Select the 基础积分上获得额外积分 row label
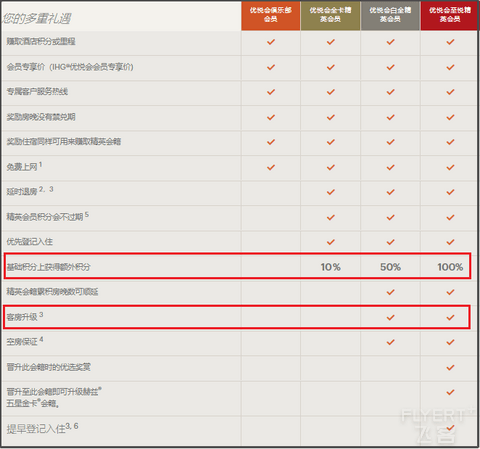Image resolution: width=480 pixels, height=449 pixels. (48, 267)
